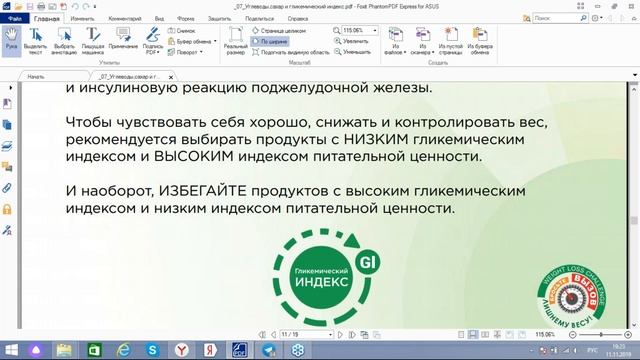Create PDF From Clipboard (Из буфера обмена)

pos(480,40)
